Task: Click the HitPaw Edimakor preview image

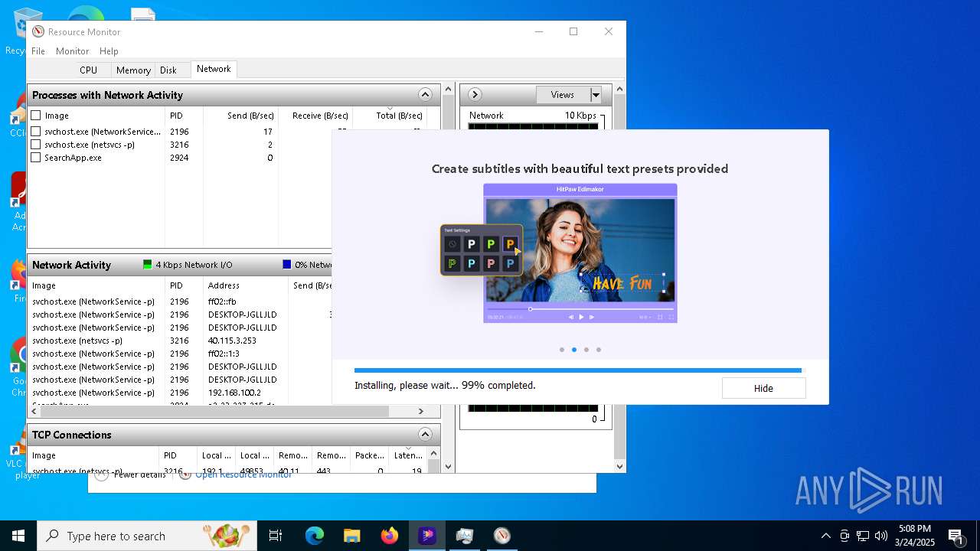Action: (x=580, y=253)
